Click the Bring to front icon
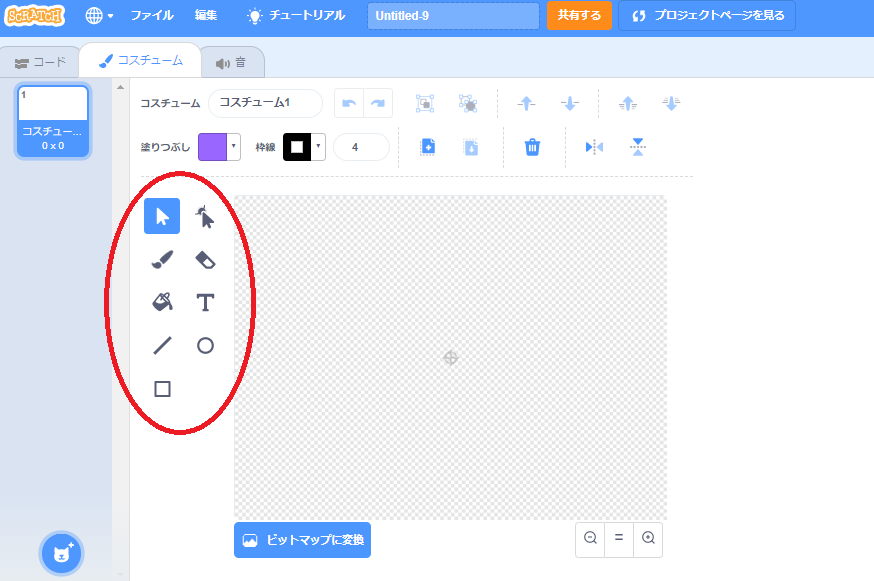Screen dimensions: 874x581 628,103
